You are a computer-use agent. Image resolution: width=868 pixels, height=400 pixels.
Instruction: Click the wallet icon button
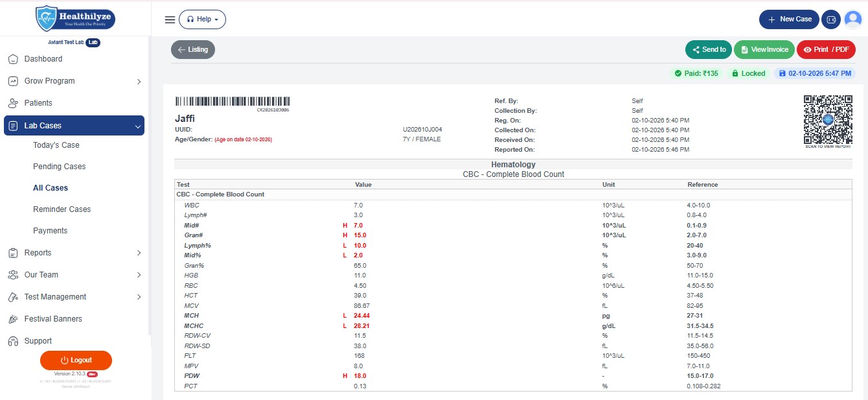(x=831, y=19)
